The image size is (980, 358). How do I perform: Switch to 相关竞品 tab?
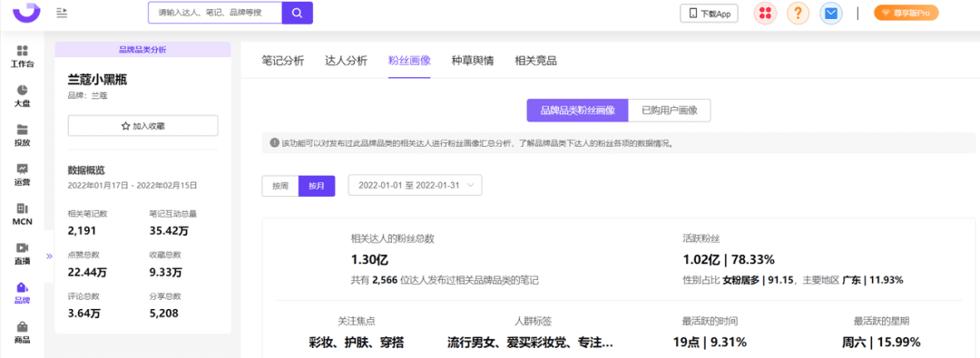[x=535, y=61]
